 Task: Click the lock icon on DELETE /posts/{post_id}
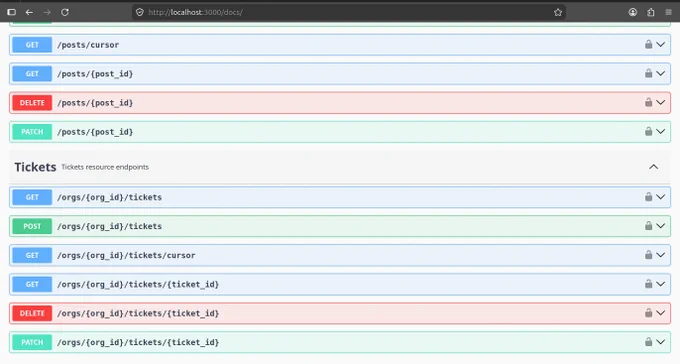click(x=648, y=102)
